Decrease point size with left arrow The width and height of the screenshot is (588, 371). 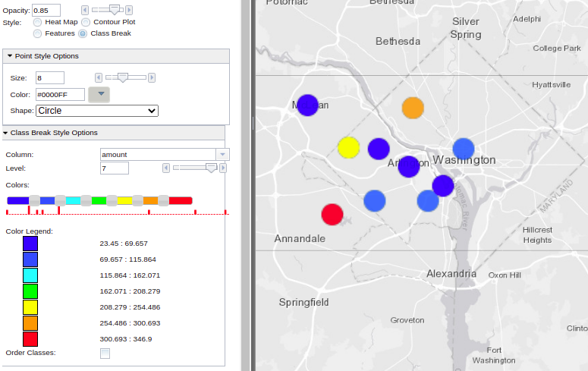[98, 77]
